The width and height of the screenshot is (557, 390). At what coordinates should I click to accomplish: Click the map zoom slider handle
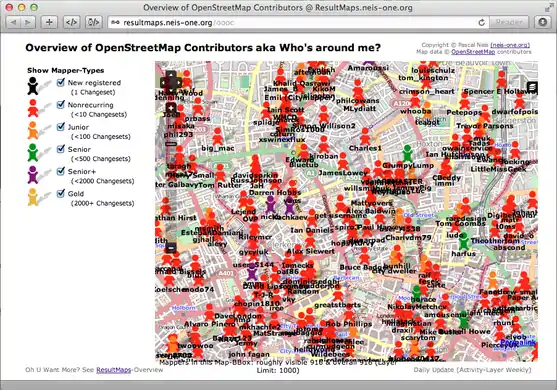pos(171,144)
